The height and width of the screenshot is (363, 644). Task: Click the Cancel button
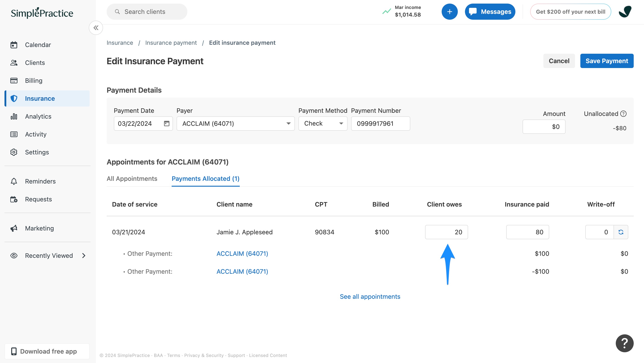pos(559,61)
